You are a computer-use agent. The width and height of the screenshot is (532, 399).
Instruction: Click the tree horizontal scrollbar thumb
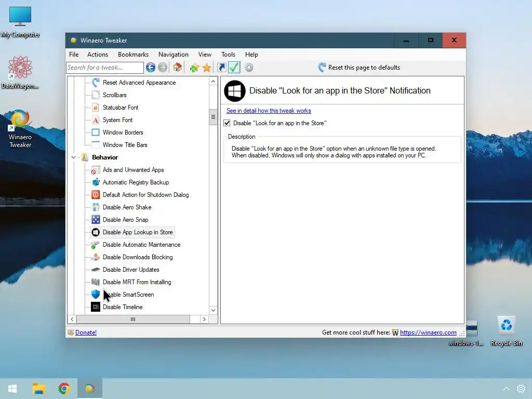[133, 320]
